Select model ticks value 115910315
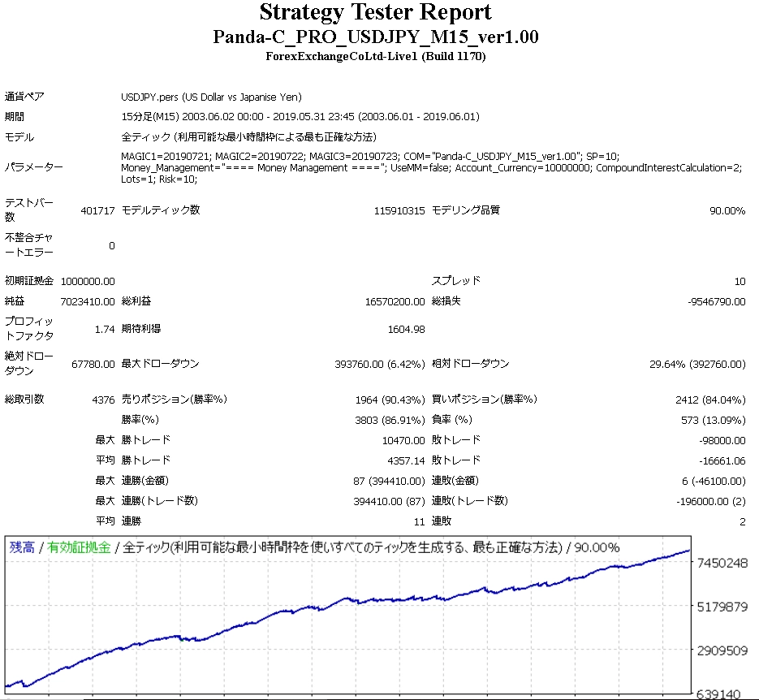The height and width of the screenshot is (700, 759). pyautogui.click(x=399, y=210)
